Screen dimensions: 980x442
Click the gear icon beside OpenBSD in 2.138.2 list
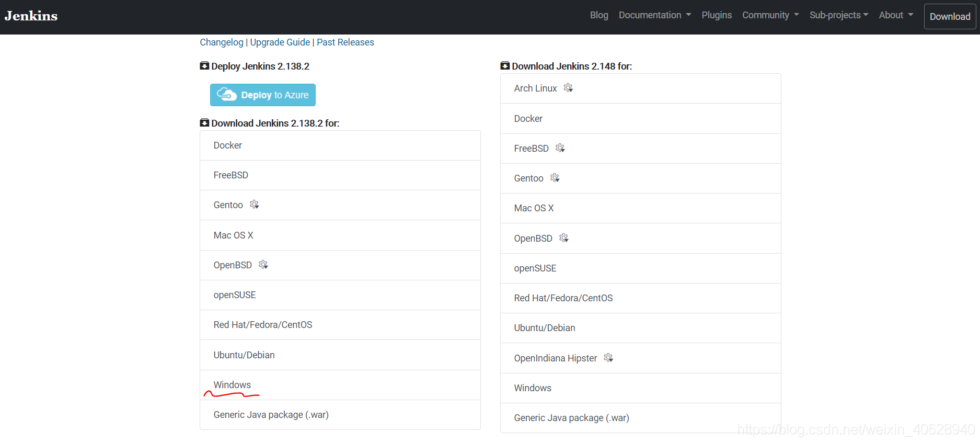click(263, 265)
